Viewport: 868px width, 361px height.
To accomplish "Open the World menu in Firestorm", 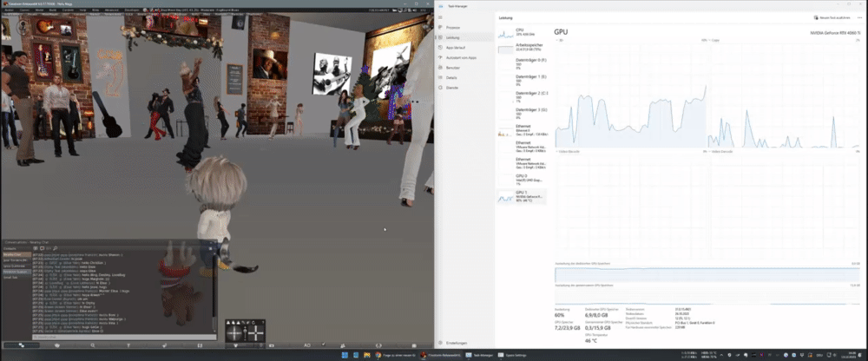I will point(41,10).
